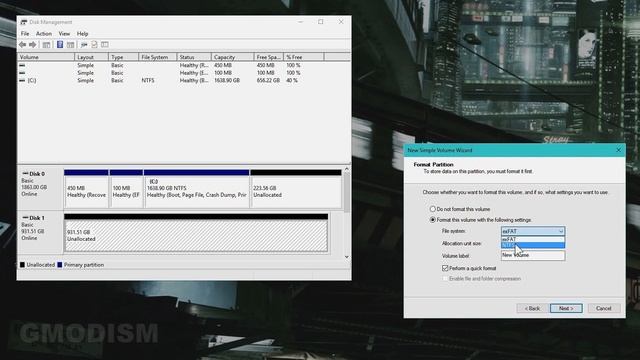
Task: Click the Disk 1 drive icon
Action: coord(25,218)
